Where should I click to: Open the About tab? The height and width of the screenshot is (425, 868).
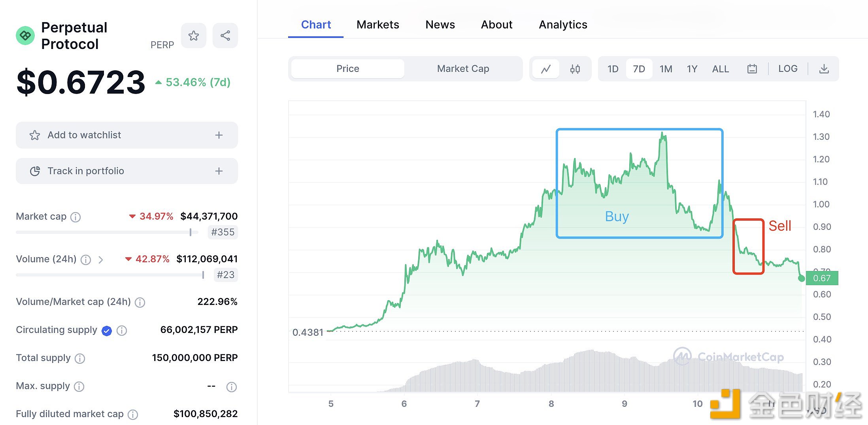coord(497,24)
